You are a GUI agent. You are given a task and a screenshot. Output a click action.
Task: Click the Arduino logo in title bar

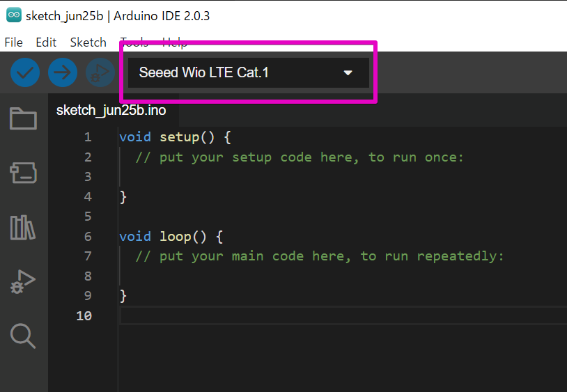(14, 15)
